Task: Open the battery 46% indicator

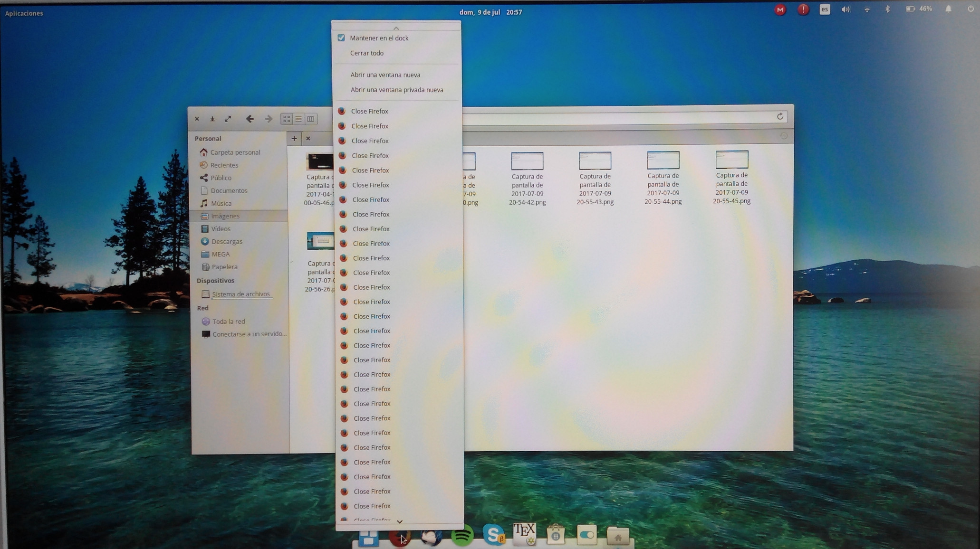Action: pos(919,9)
